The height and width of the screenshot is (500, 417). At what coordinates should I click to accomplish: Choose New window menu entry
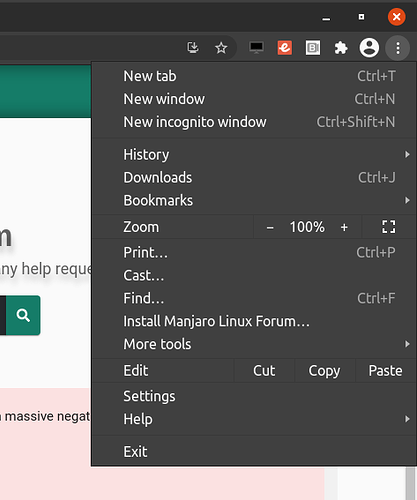(x=254, y=99)
